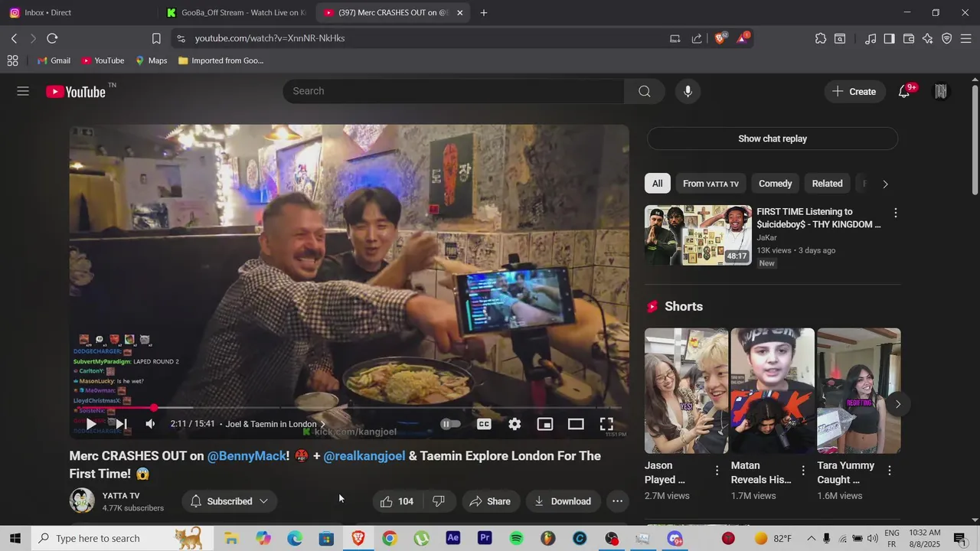
Task: Open the $uicideboy$ reaction video thumbnail
Action: click(x=698, y=235)
